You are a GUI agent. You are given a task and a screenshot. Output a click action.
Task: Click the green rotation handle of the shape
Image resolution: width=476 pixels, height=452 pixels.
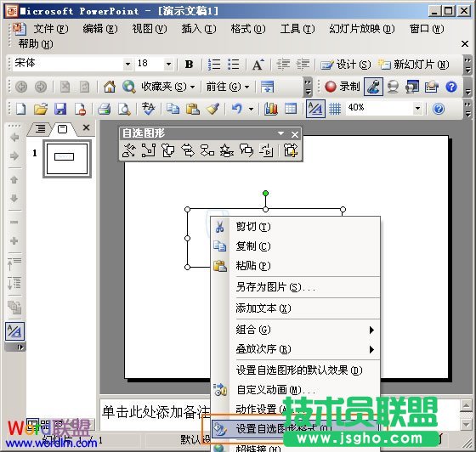coord(265,193)
